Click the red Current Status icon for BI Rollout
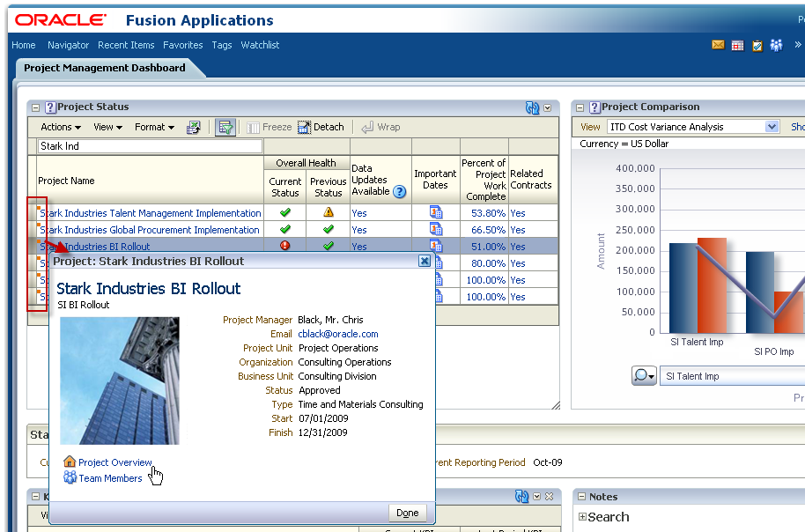This screenshot has width=805, height=532. pyautogui.click(x=284, y=246)
